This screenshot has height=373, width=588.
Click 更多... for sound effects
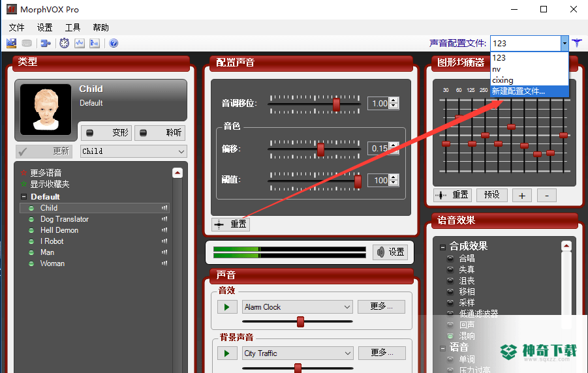click(x=381, y=306)
